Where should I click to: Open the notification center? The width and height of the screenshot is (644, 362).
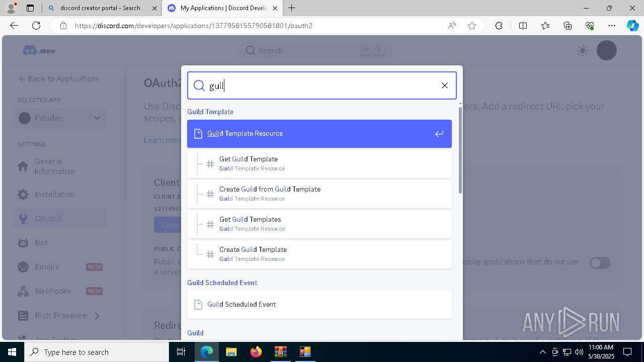[627, 352]
